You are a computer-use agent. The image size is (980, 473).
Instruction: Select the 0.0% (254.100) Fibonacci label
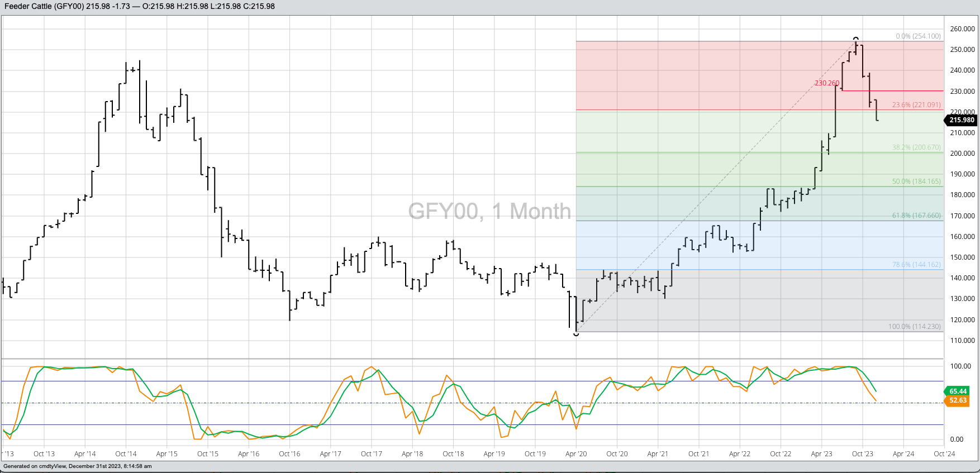point(918,36)
